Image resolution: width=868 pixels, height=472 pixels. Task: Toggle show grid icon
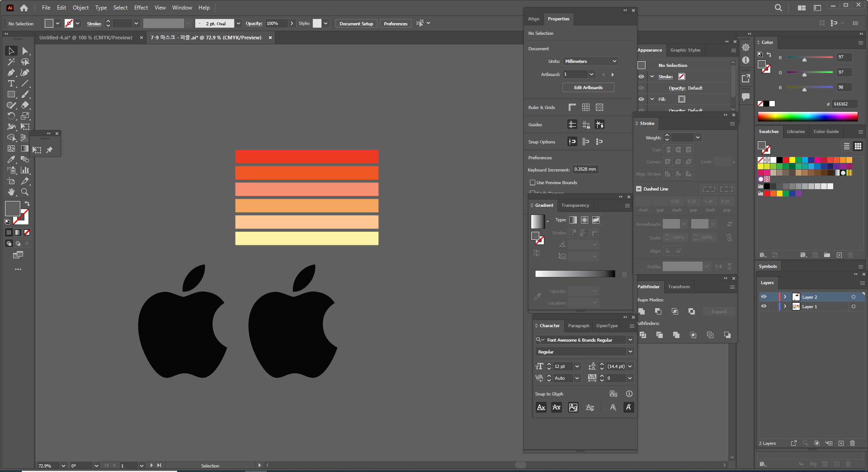pos(586,107)
